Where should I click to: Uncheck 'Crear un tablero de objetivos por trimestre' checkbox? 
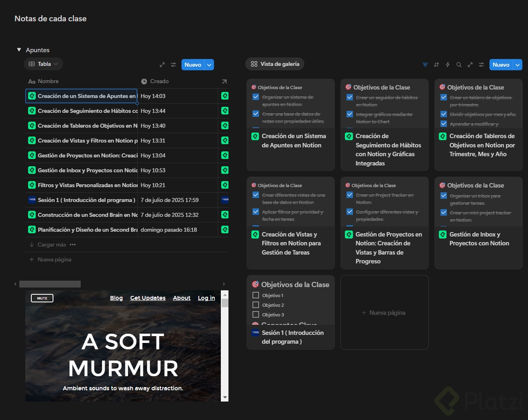[444, 97]
